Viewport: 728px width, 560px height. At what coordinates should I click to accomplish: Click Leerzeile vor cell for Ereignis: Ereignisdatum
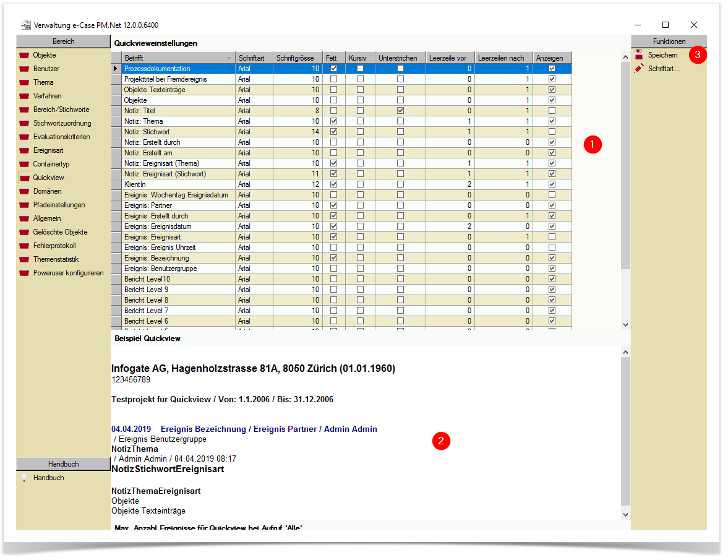450,226
